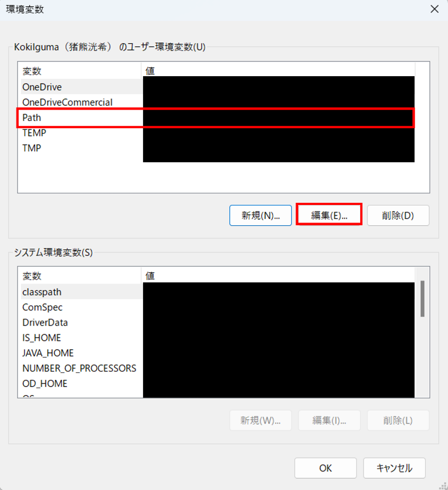Click the system variables 削除(L) button
The image size is (448, 490).
coord(398,420)
